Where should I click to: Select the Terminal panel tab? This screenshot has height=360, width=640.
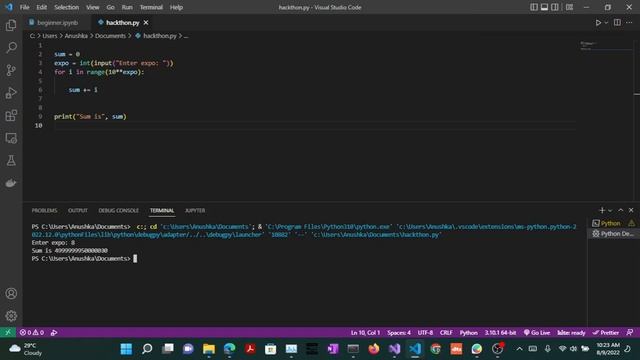pos(162,211)
